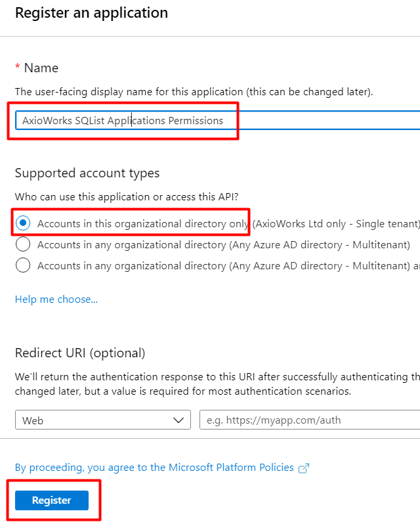Select the Multitenant-only accounts radio button

23,244
